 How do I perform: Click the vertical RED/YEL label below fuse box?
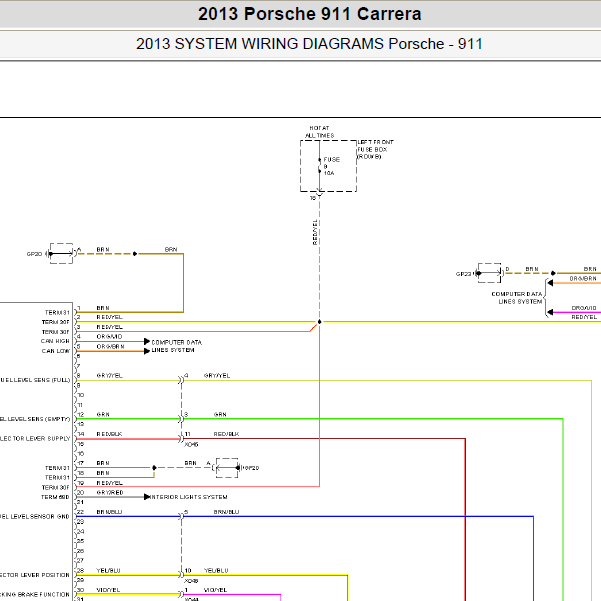coord(315,232)
